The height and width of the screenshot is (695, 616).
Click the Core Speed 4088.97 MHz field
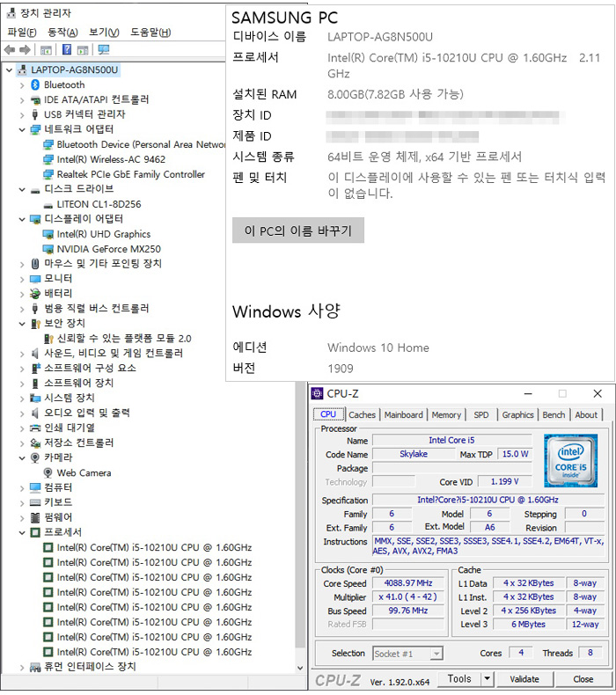point(408,583)
